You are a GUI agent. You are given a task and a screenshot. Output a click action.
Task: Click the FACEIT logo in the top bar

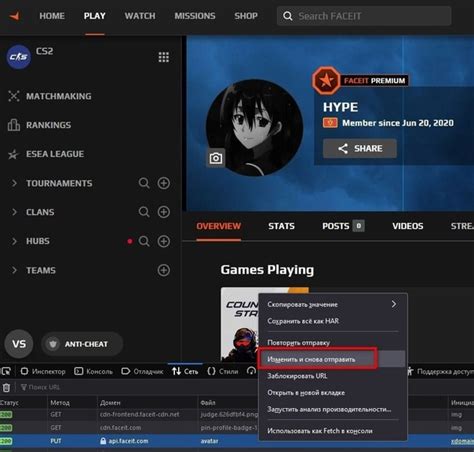(15, 16)
